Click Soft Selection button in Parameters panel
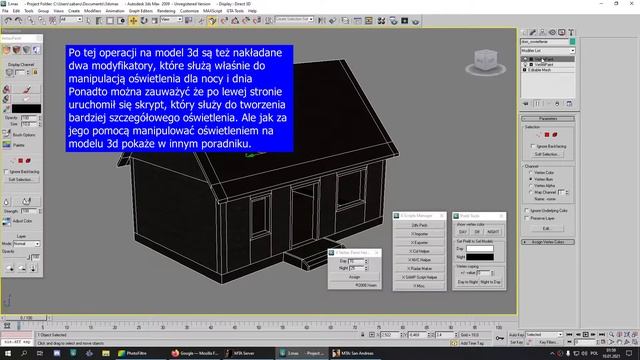The height and width of the screenshot is (360, 640). [x=547, y=154]
